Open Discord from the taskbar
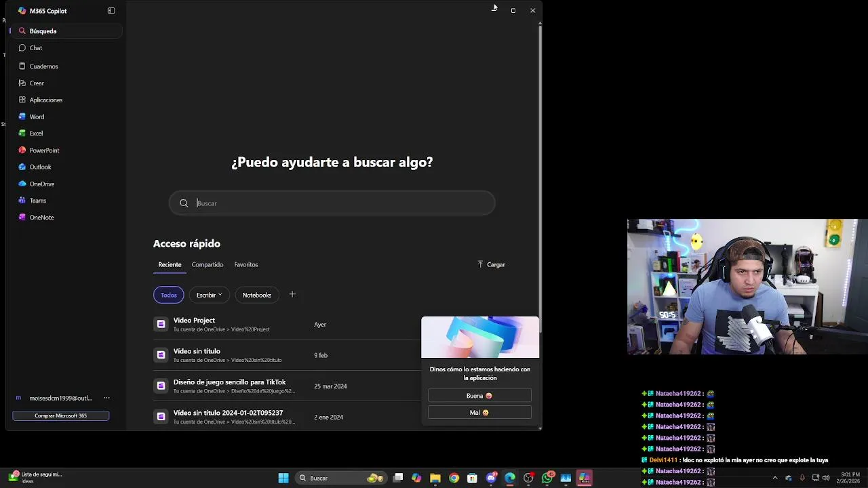Image resolution: width=868 pixels, height=488 pixels. click(x=492, y=479)
